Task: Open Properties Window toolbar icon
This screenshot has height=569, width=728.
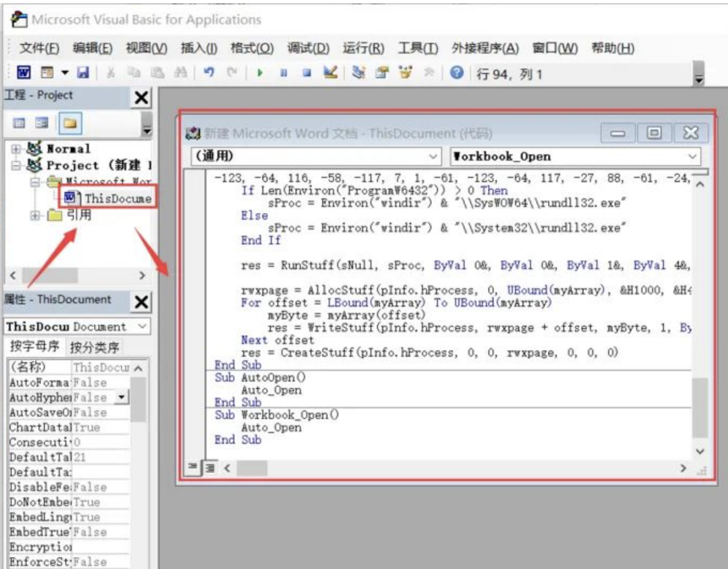Action: click(382, 73)
